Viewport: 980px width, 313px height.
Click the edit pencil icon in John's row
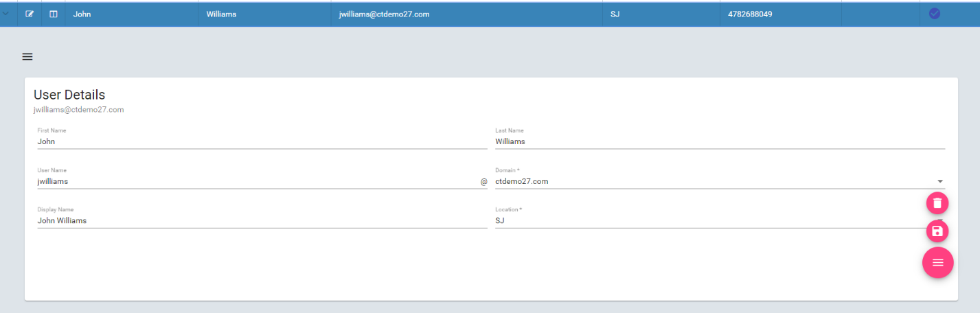[x=30, y=14]
